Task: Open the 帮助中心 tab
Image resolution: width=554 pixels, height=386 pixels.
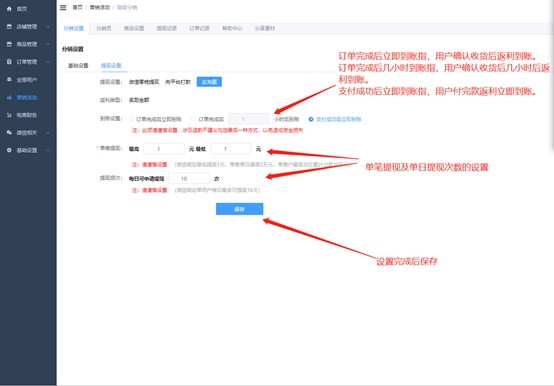Action: 232,28
